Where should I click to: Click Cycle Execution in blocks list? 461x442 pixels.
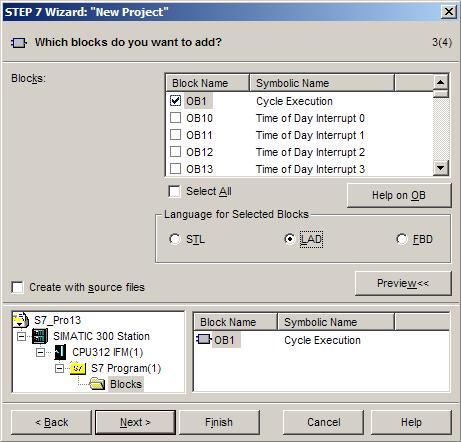click(x=294, y=101)
